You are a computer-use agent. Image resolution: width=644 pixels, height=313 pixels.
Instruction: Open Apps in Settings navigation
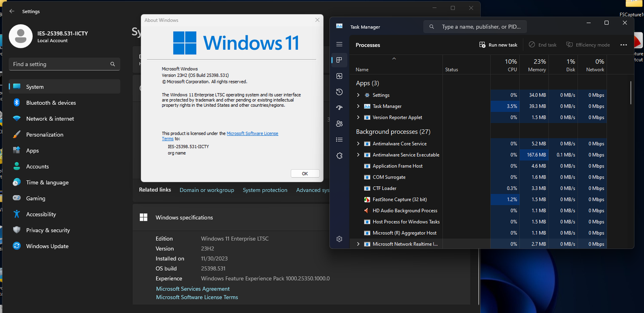pyautogui.click(x=64, y=150)
